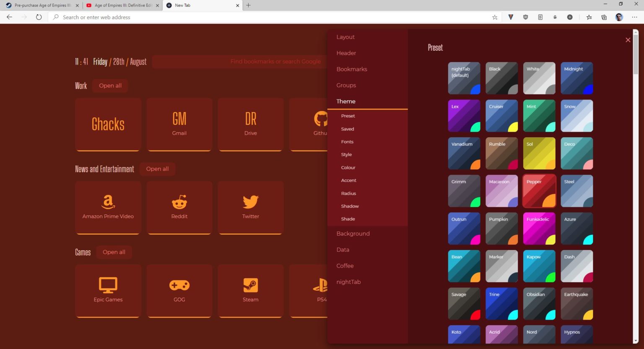Image resolution: width=644 pixels, height=349 pixels.
Task: Click Open all beside the Work group
Action: [x=110, y=86]
